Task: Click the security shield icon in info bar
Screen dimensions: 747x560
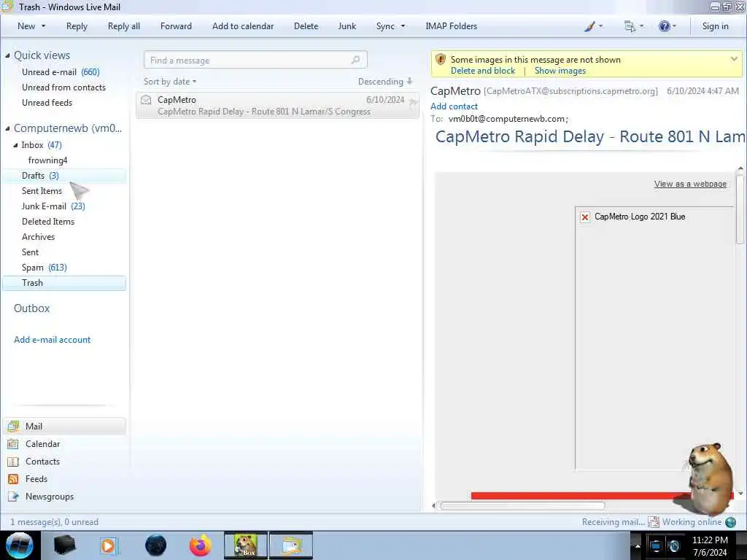Action: tap(441, 60)
